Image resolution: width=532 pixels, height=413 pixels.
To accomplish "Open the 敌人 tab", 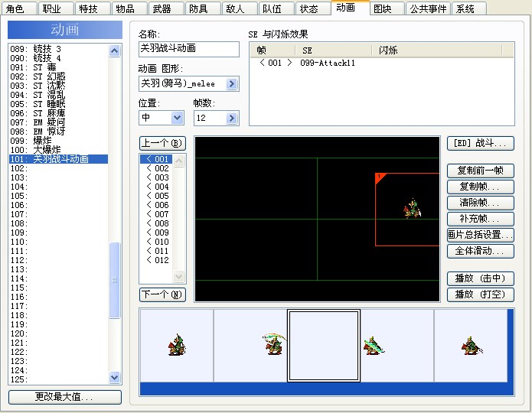I will [239, 8].
